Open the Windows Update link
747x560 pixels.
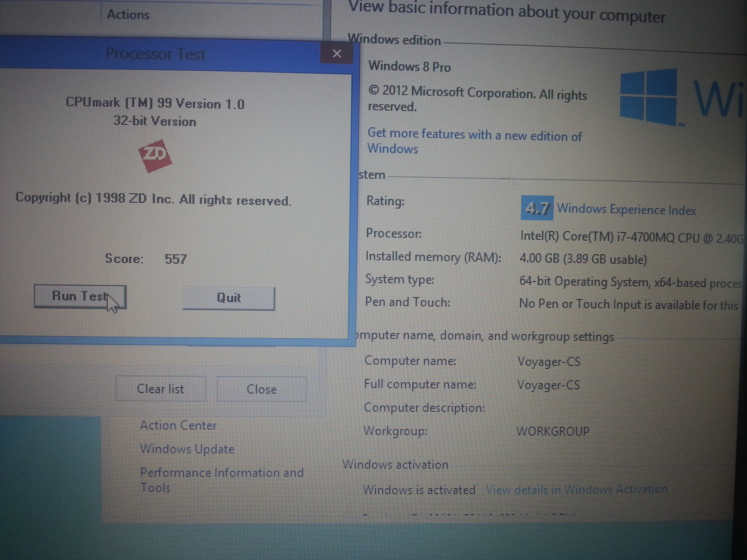[x=187, y=449]
